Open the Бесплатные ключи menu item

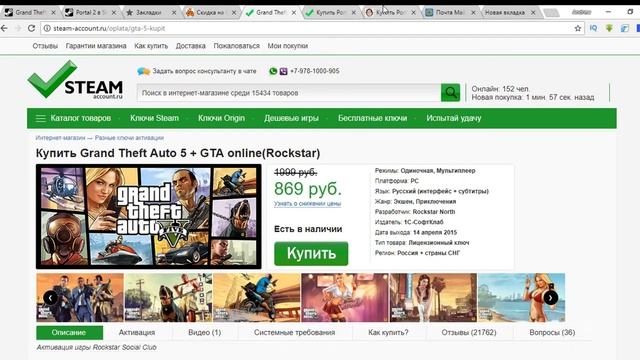[372, 118]
